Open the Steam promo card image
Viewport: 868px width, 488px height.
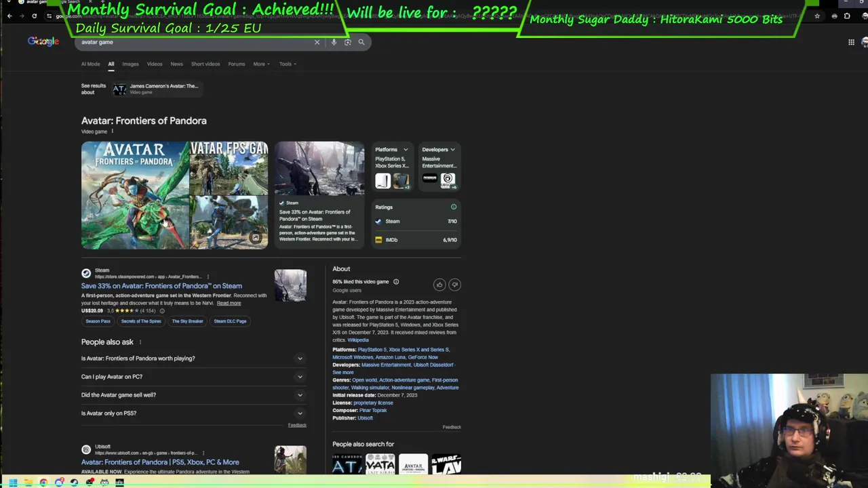coord(319,169)
